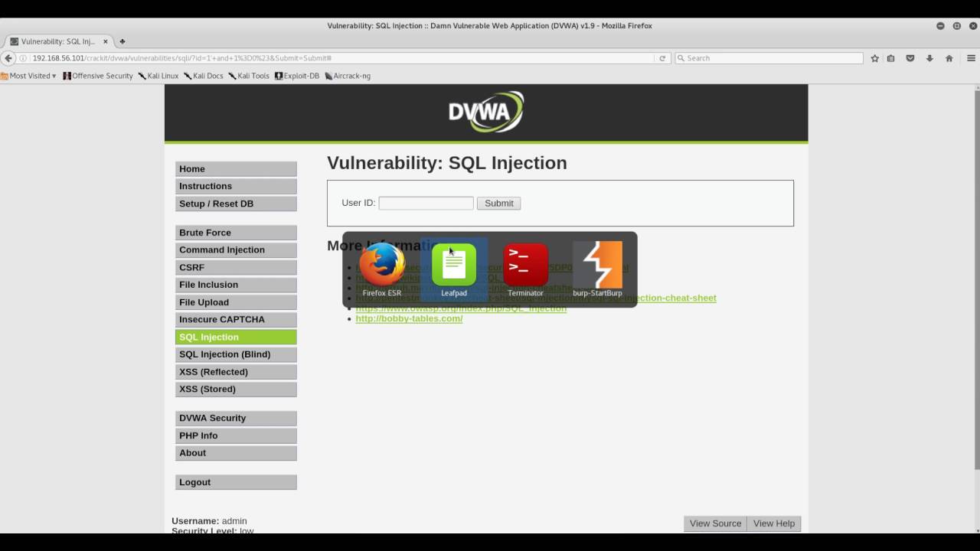Open the Firefox hamburger menu
The width and height of the screenshot is (980, 551).
pyautogui.click(x=971, y=58)
